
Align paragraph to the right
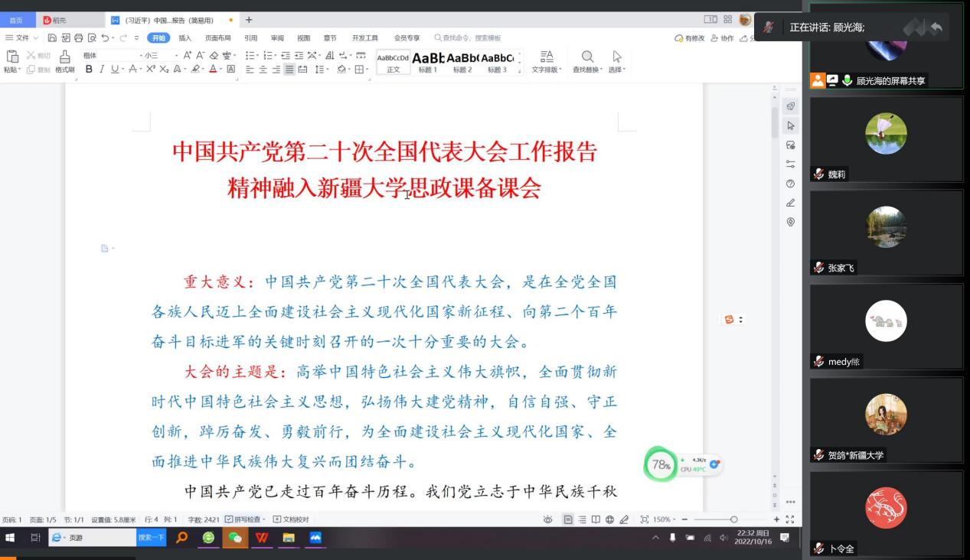coord(276,69)
